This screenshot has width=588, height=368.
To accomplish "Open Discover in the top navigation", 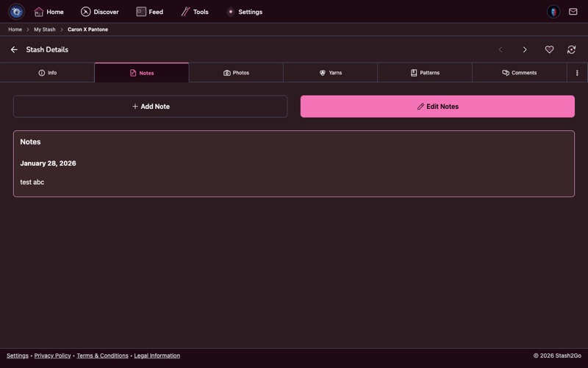I will pyautogui.click(x=100, y=12).
